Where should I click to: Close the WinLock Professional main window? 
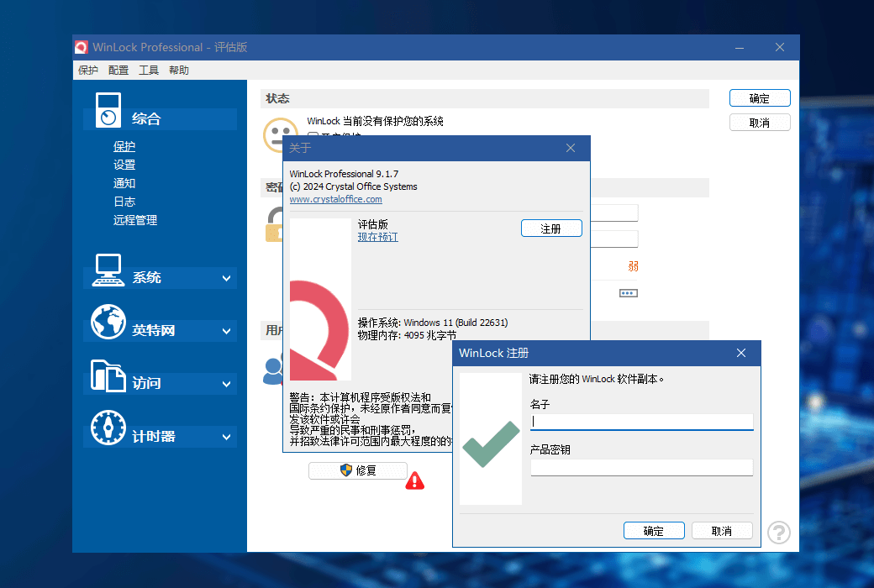click(780, 47)
